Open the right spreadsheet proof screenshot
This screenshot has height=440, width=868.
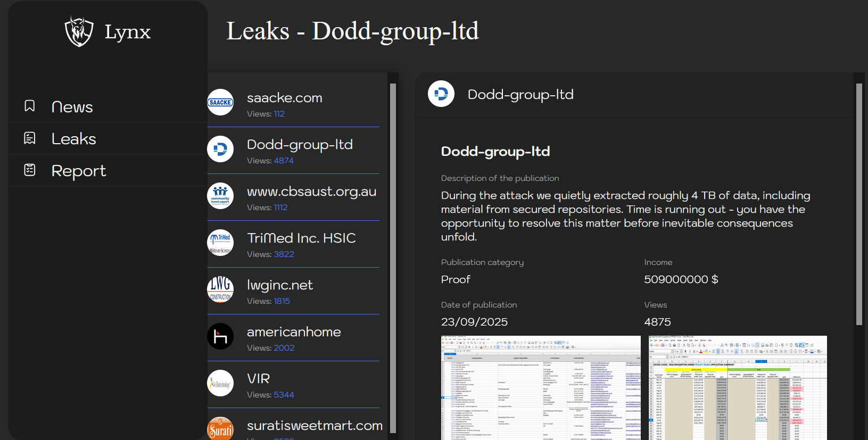click(738, 387)
